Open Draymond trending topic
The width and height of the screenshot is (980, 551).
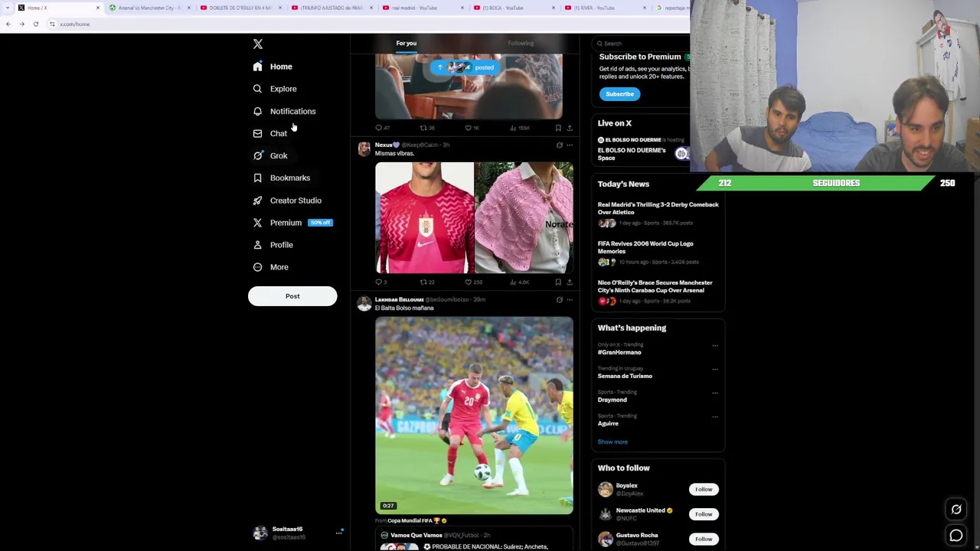(612, 400)
